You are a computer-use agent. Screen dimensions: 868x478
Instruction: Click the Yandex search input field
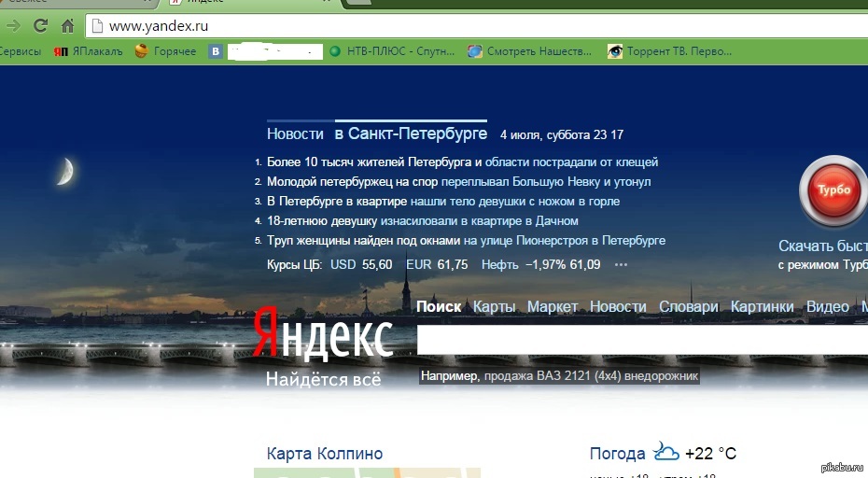(x=642, y=340)
